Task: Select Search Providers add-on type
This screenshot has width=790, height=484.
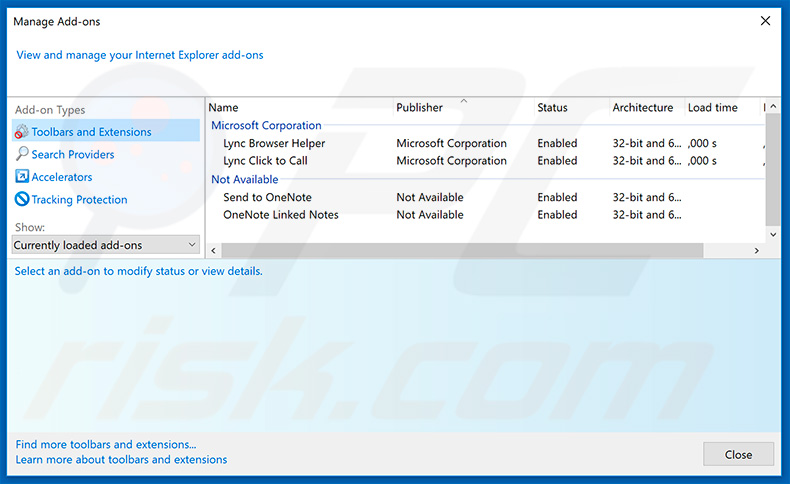Action: point(73,154)
